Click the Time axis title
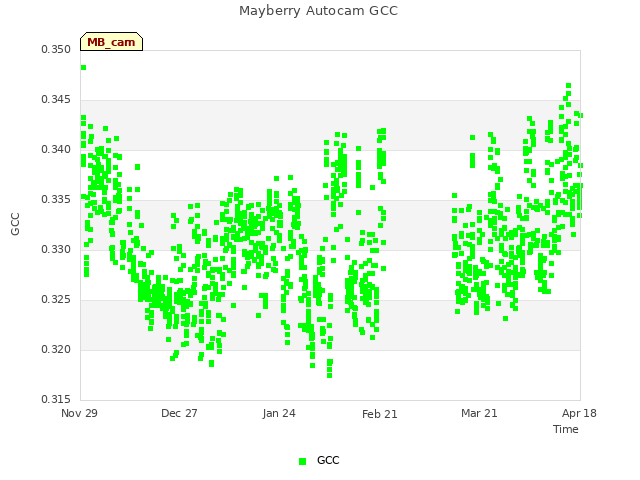Screen dimensions: 640x480 (x=566, y=429)
